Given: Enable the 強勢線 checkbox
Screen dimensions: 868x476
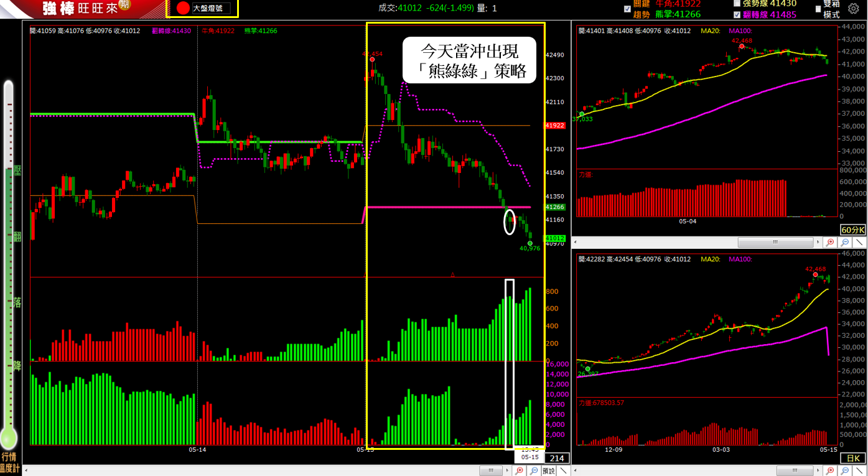Looking at the screenshot, I should tap(737, 3).
